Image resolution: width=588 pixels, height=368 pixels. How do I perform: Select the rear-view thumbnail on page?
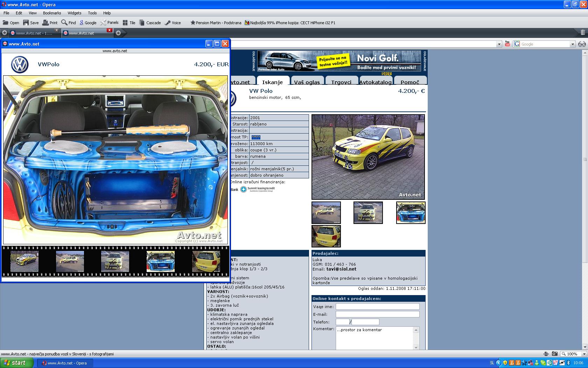tap(326, 236)
